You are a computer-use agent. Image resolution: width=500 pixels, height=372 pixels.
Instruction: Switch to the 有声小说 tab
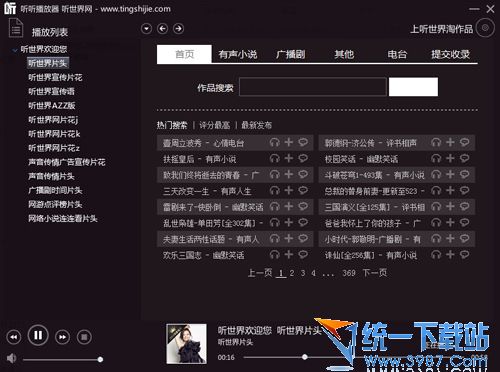tap(238, 54)
